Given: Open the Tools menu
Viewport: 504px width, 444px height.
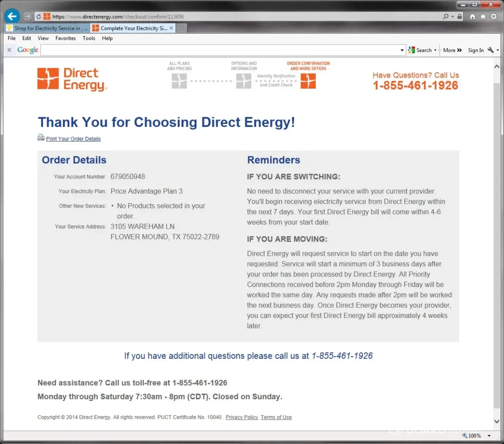Looking at the screenshot, I should 89,38.
